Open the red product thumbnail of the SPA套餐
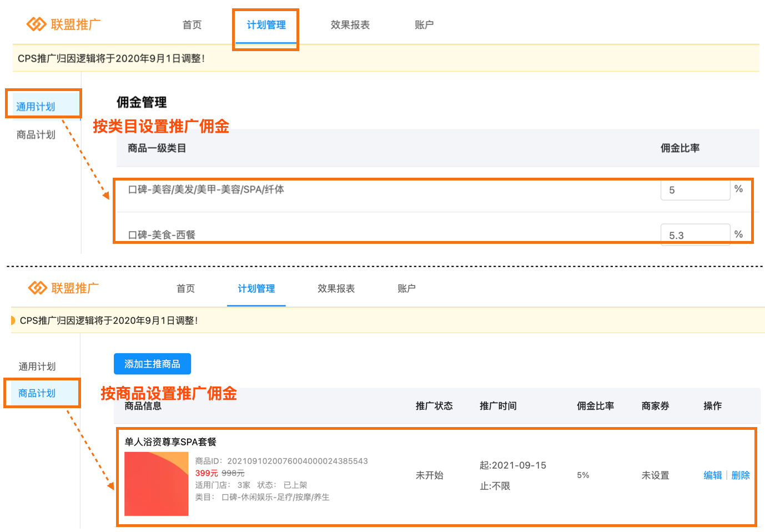 (x=156, y=484)
